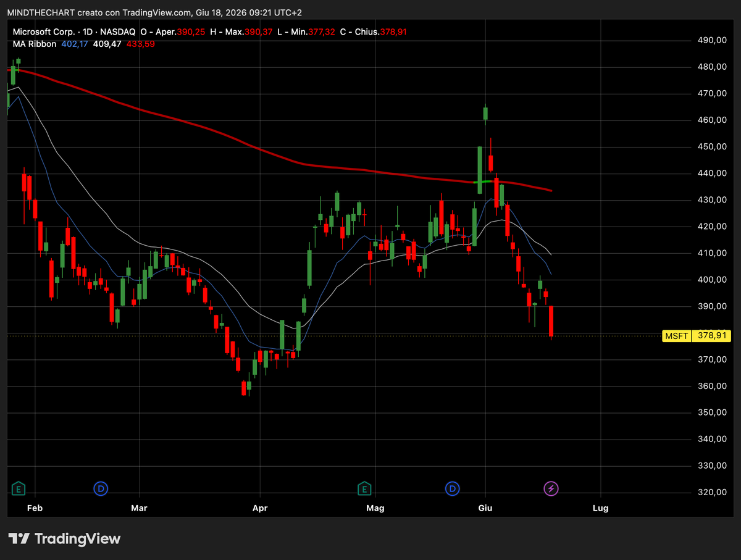
Task: Click the yellow 378,91 last price label
Action: (711, 336)
